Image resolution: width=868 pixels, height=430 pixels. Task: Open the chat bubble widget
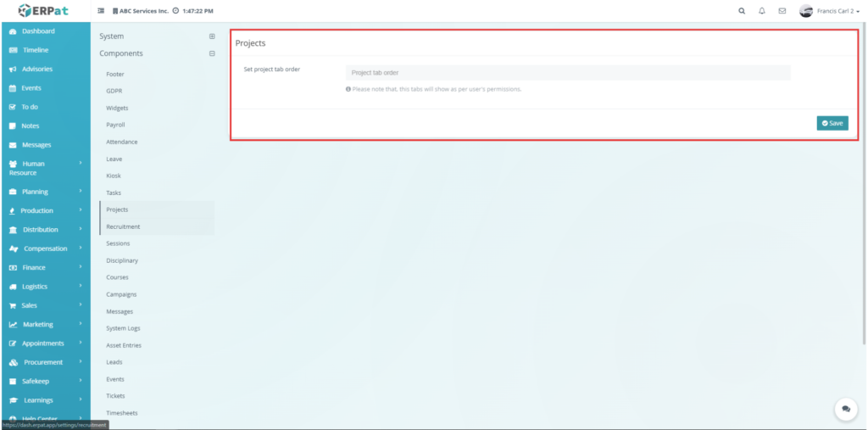pos(846,409)
